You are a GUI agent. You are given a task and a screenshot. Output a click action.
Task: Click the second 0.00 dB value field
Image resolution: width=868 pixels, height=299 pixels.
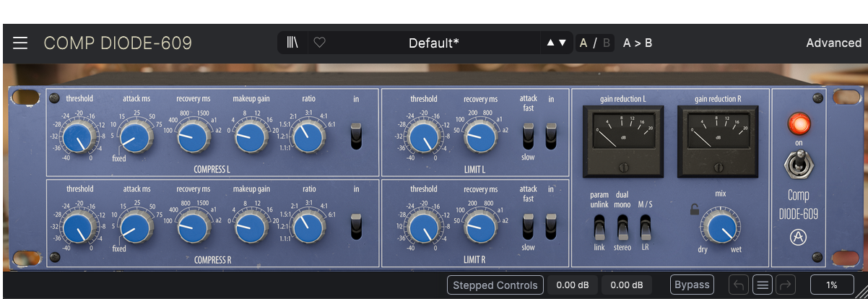click(627, 285)
